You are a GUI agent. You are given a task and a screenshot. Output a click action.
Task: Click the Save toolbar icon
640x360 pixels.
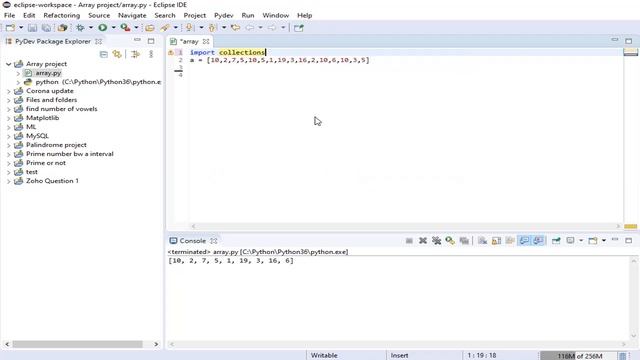click(32, 28)
